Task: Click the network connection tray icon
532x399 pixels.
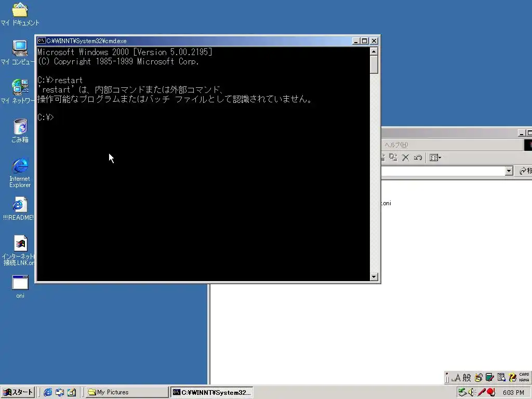Action: click(462, 392)
